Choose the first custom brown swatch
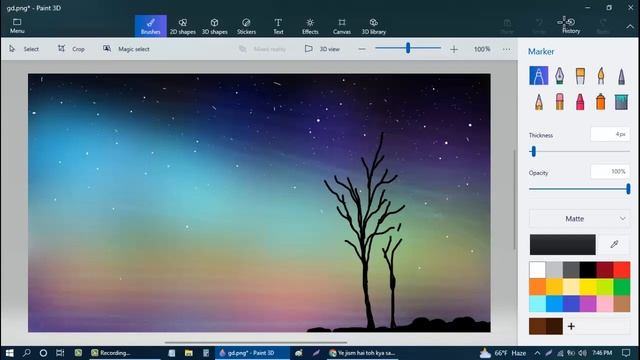640x360 pixels. pos(538,326)
